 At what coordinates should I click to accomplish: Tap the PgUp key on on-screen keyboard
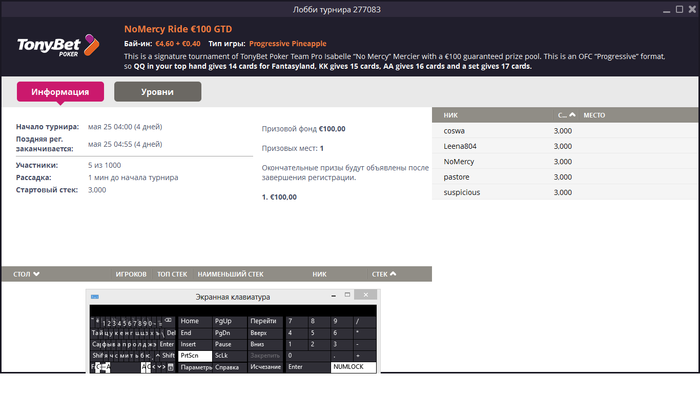229,321
